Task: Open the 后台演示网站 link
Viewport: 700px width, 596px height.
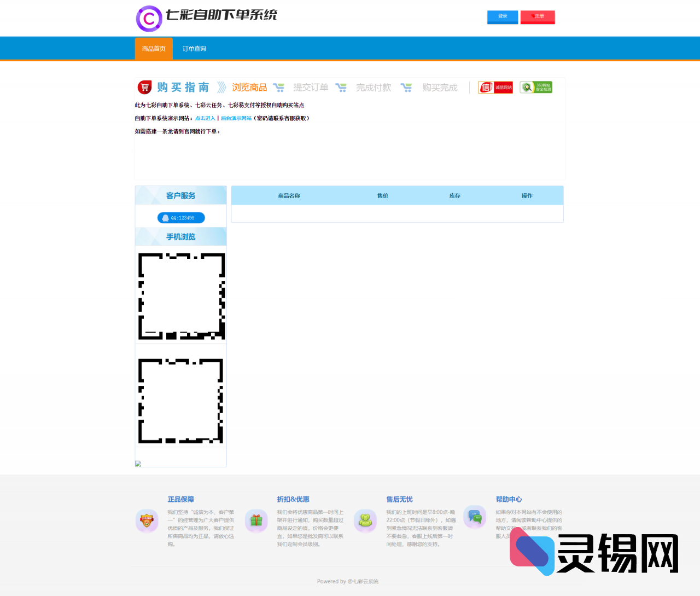Action: 236,118
